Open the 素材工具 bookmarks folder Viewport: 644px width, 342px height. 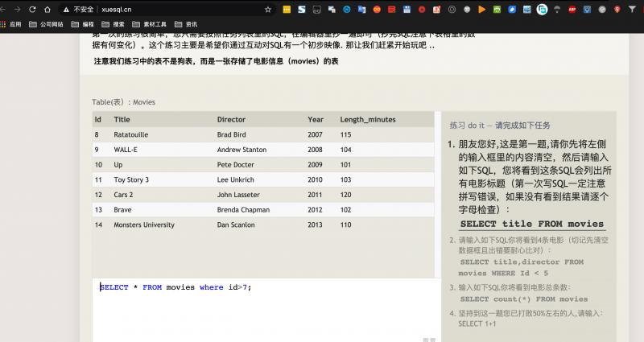click(150, 24)
